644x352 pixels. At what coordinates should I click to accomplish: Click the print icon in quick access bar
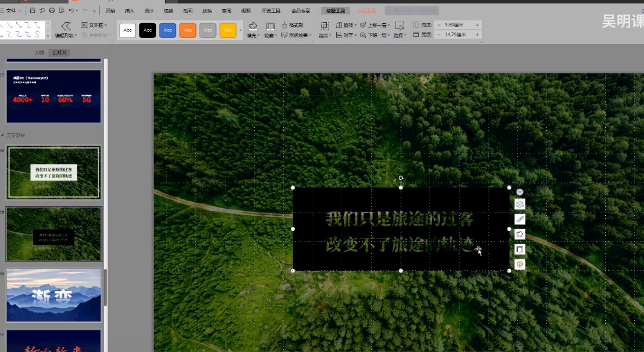click(52, 10)
